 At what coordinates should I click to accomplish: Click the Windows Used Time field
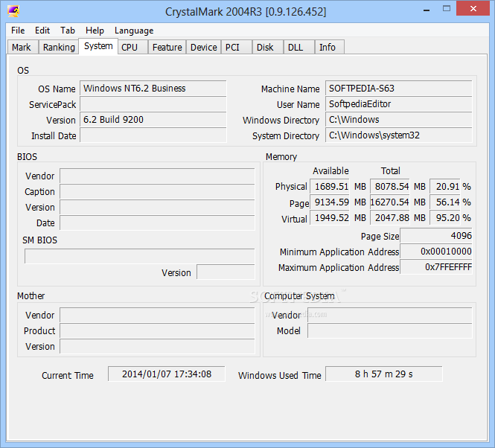(x=384, y=374)
